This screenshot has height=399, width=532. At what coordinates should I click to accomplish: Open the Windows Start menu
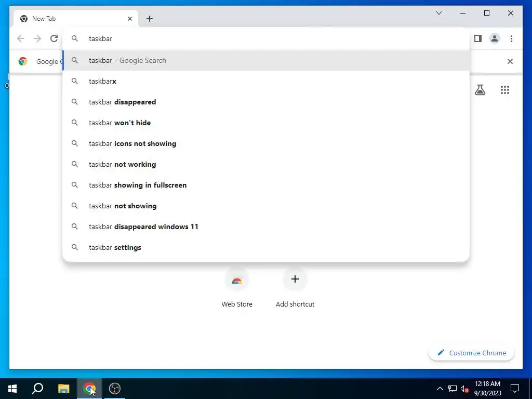point(12,389)
